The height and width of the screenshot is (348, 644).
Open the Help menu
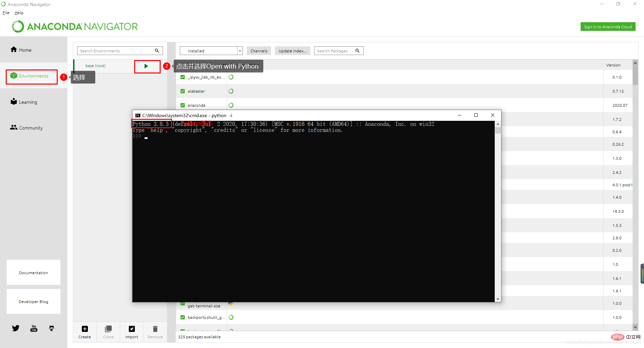[19, 13]
